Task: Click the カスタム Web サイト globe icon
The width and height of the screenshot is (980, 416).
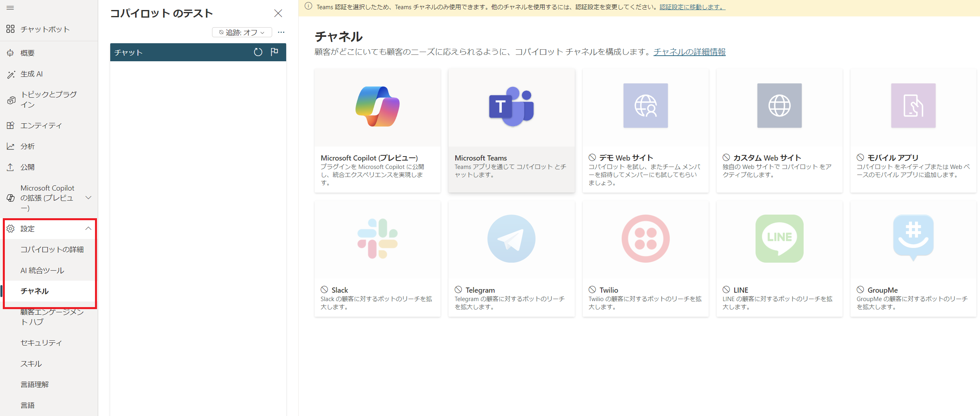Action: pos(779,106)
